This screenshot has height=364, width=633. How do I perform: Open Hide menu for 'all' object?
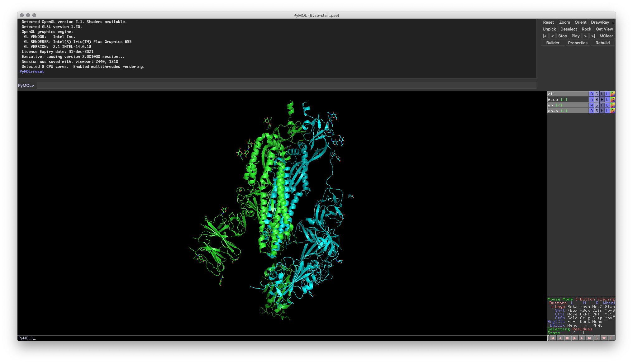point(602,94)
